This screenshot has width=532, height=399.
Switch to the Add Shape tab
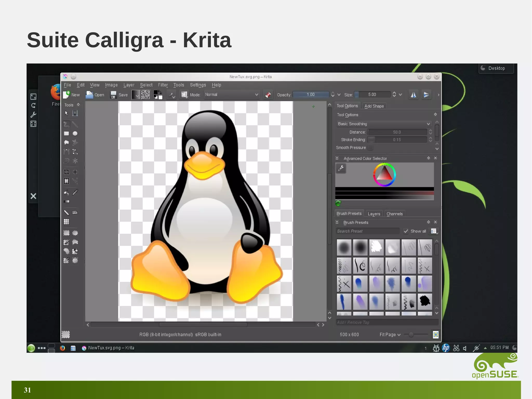point(374,106)
